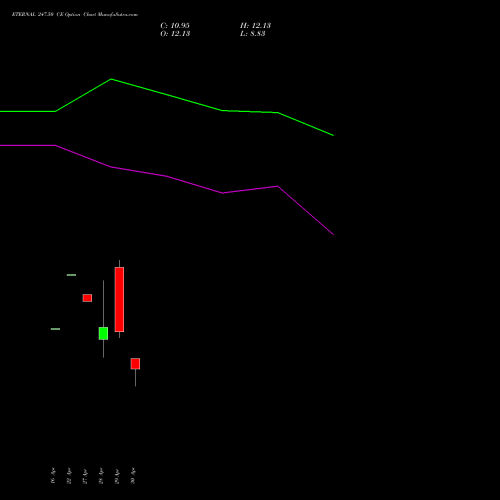Select the tall red candle for 29 Apr
The width and height of the screenshot is (500, 500).
point(119,299)
